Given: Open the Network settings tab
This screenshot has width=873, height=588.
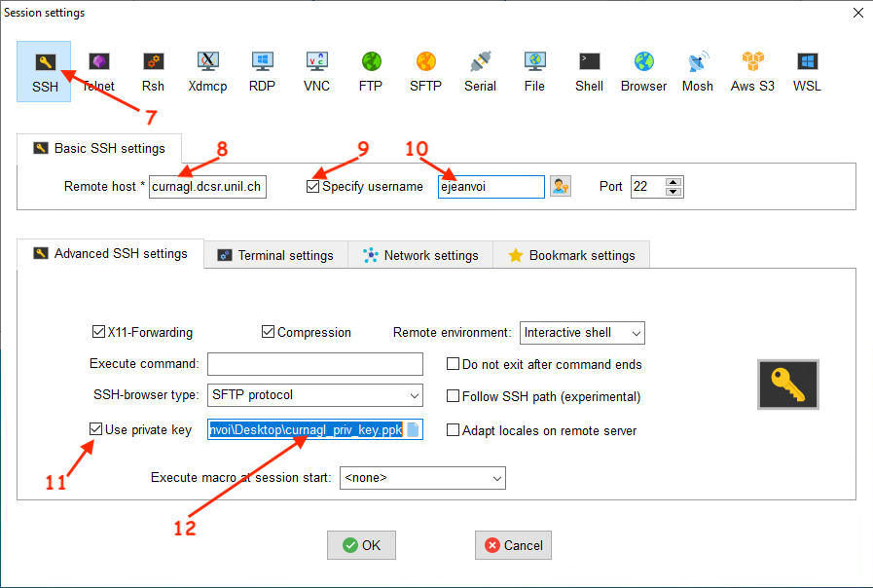Looking at the screenshot, I should 420,255.
